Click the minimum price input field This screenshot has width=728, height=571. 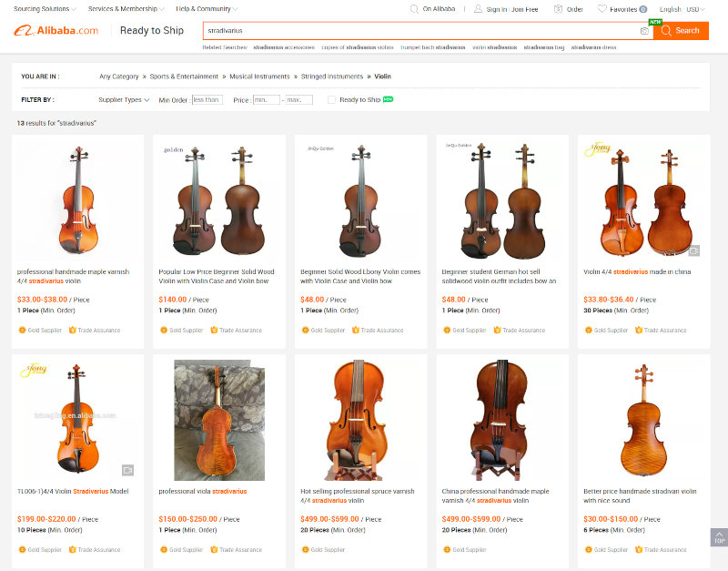click(x=266, y=99)
